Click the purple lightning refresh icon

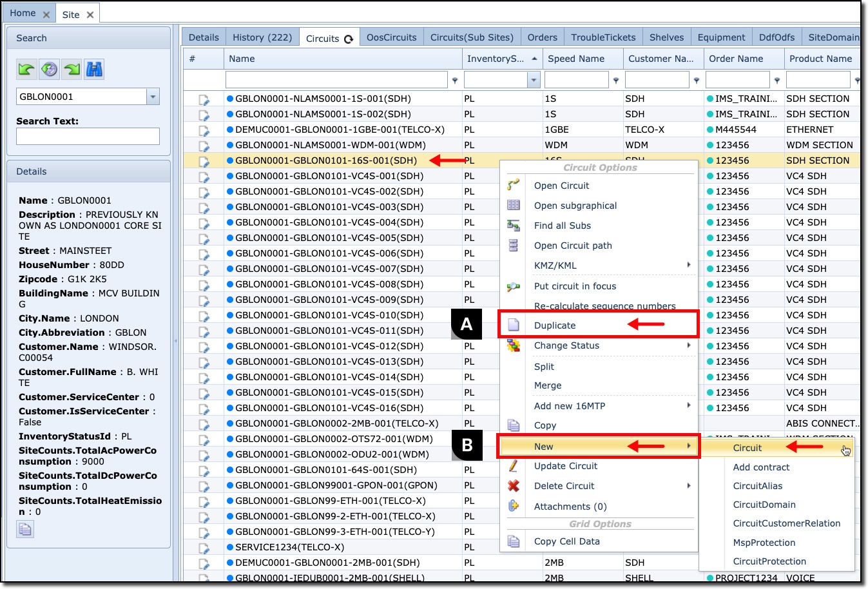(50, 69)
